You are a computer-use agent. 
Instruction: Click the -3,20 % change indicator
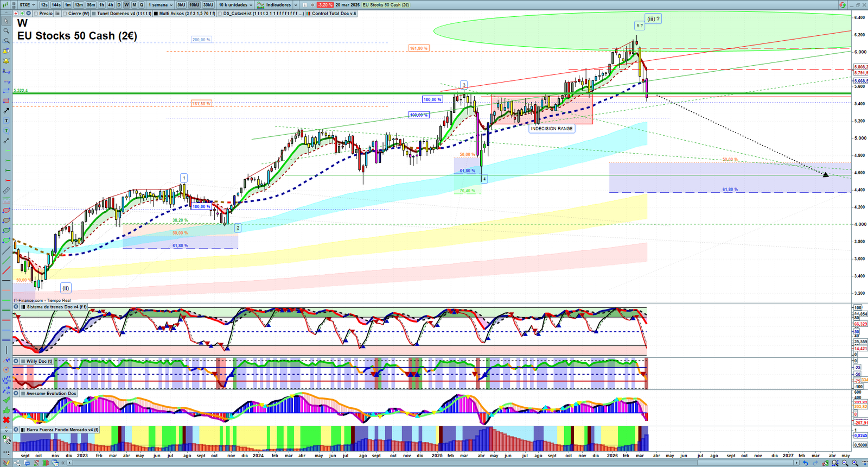(x=325, y=5)
